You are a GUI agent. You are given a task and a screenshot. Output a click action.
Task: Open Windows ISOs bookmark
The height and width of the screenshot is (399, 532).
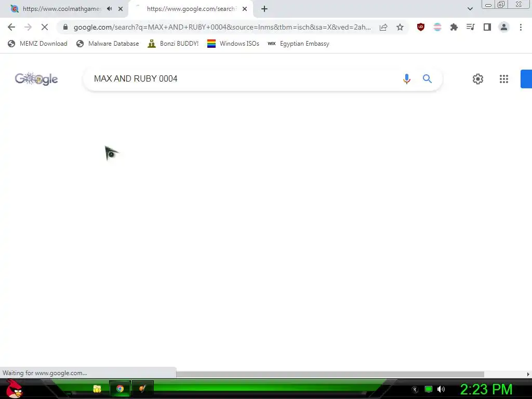(233, 44)
